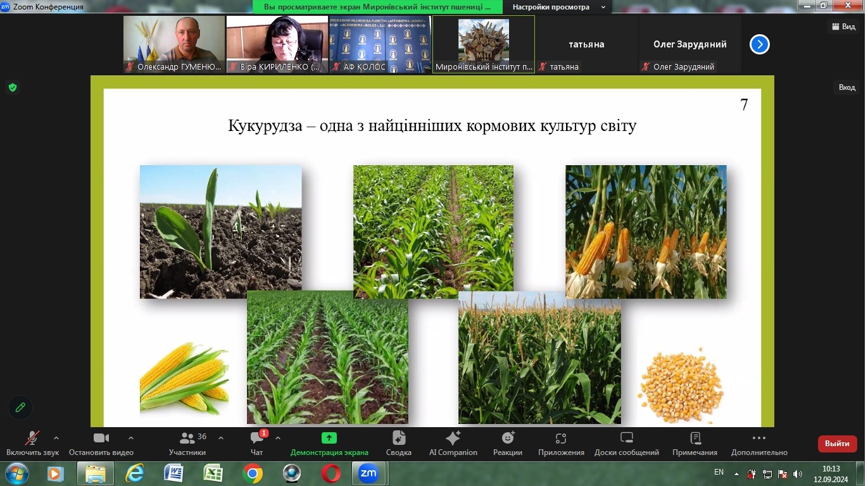
Task: Open Приложения apps panel
Action: 561,443
